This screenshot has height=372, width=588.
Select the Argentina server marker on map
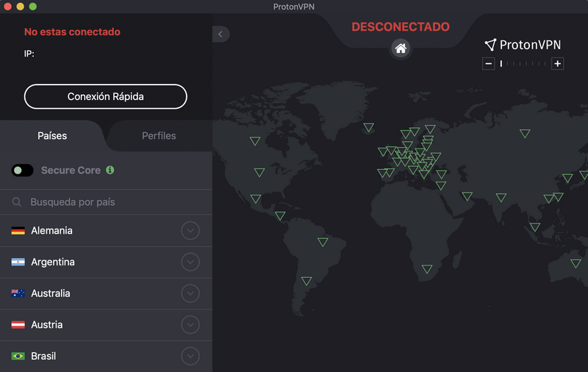[x=306, y=281]
